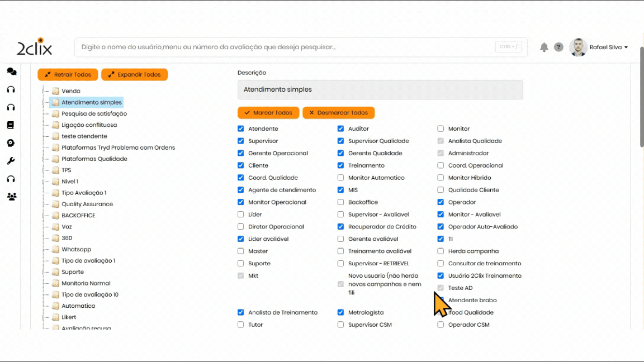
Task: Focus the top search input field
Action: tap(285, 47)
